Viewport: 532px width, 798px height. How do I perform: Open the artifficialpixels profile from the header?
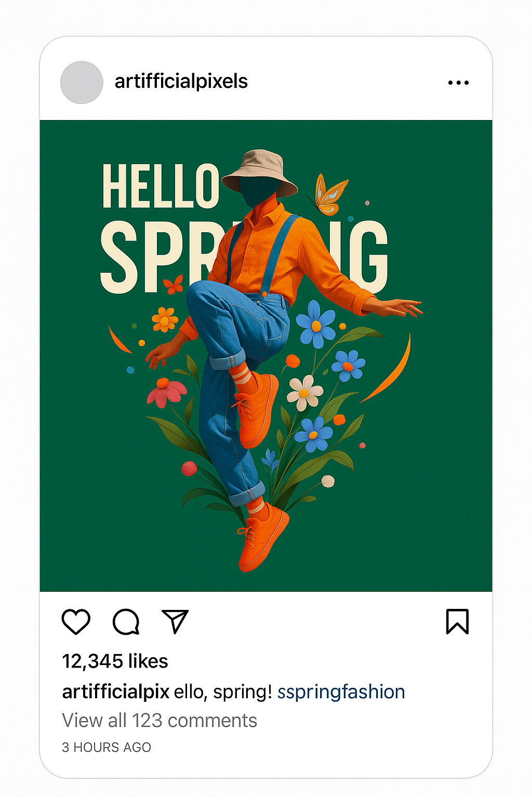click(181, 82)
